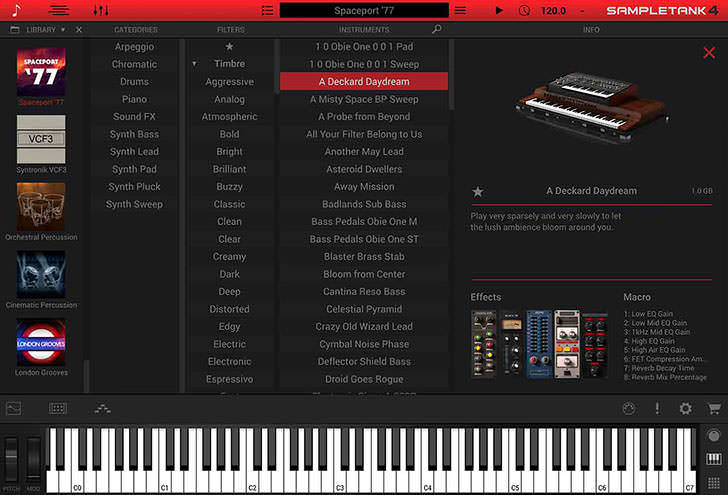Screen dimensions: 728x495
Task: Choose the Chromatic category
Action: 134,64
